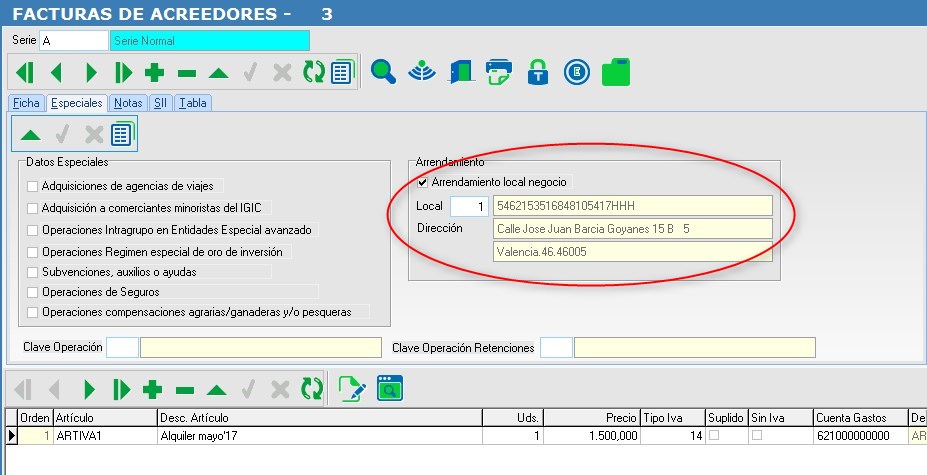
Task: Select the ARTIVA1 cell
Action: point(105,436)
